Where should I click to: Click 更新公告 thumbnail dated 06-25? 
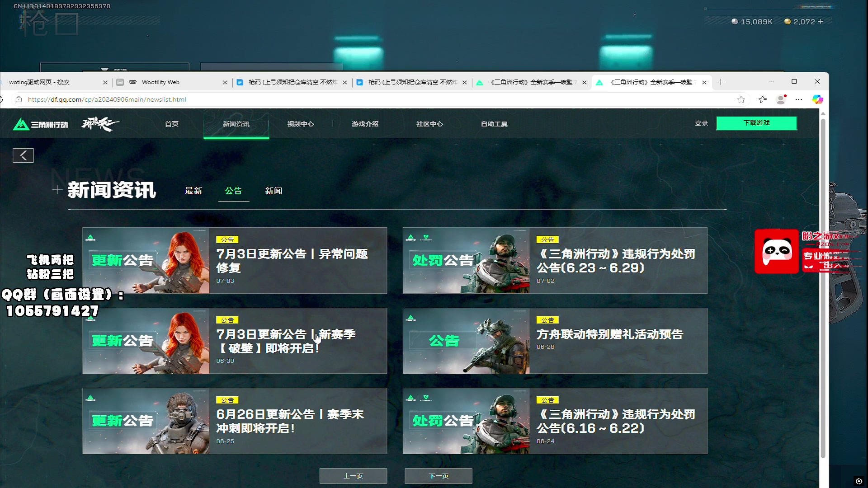pyautogui.click(x=146, y=421)
